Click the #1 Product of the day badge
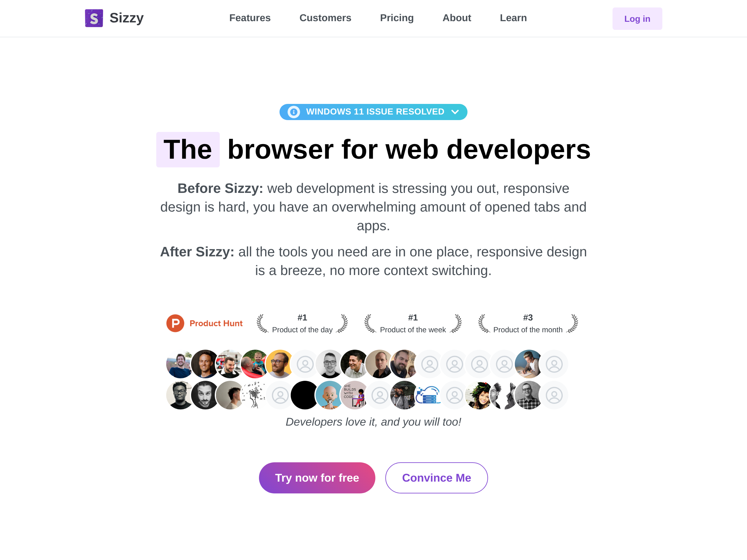 (x=302, y=323)
